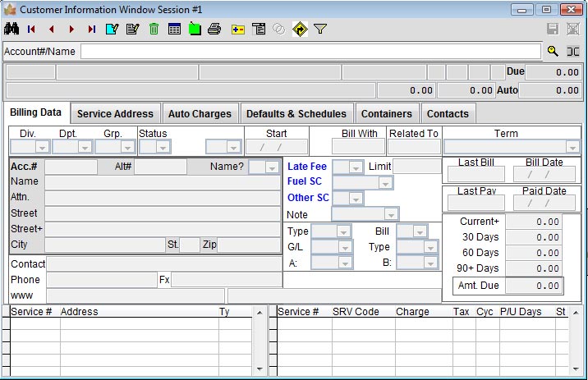
Task: Go to the first record
Action: tap(32, 30)
